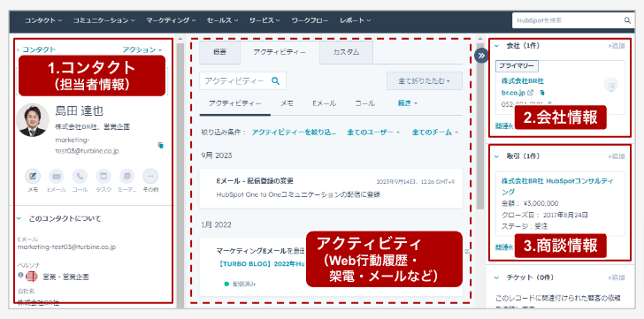The image size is (644, 319).
Task: Collapse the 会社 (1件) section chevron
Action: pos(496,46)
